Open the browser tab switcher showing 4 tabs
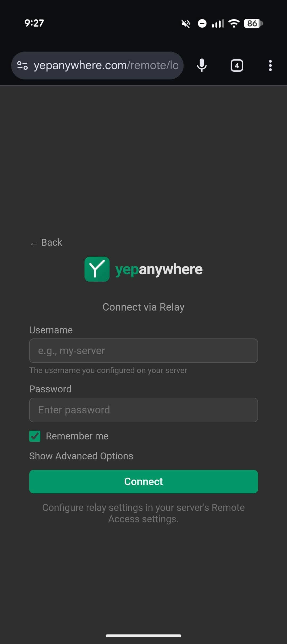287x644 pixels. [237, 65]
